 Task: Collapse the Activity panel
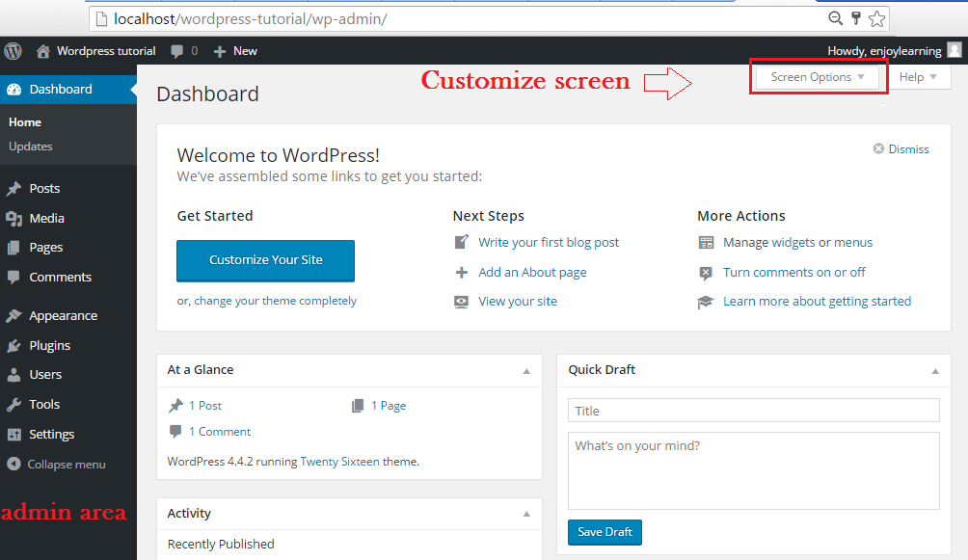526,514
